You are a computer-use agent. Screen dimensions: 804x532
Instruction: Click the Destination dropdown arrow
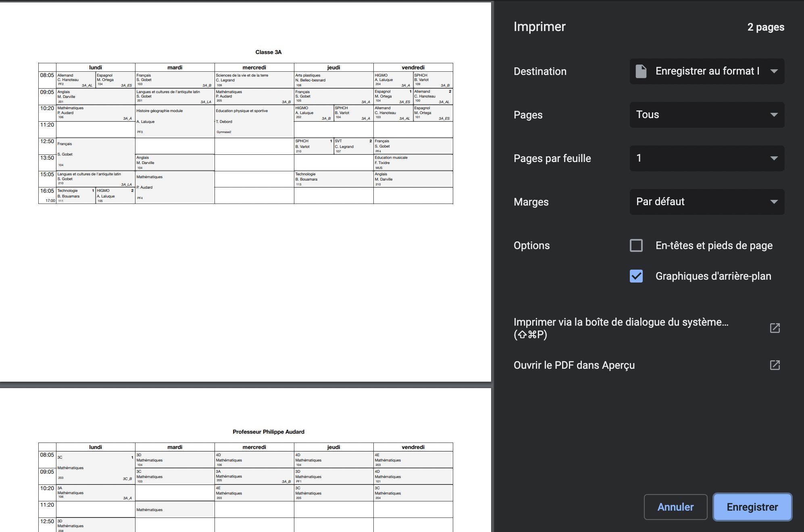click(x=774, y=71)
